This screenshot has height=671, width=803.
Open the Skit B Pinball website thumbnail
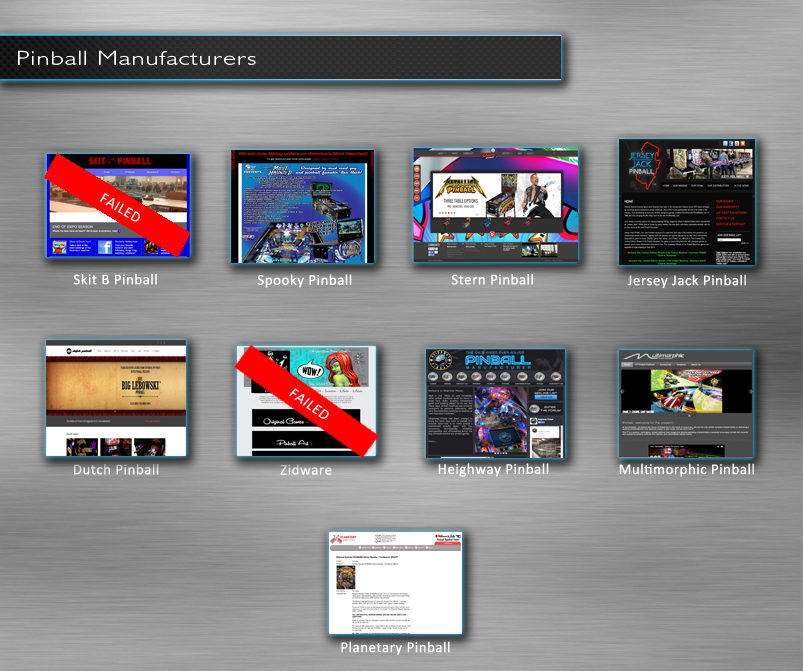pos(118,205)
